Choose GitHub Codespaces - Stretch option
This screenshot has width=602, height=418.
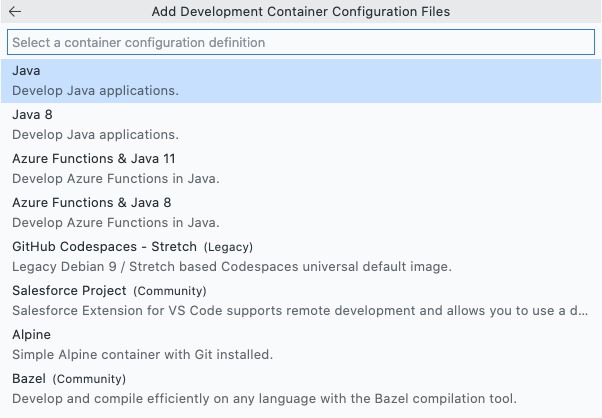[104, 247]
